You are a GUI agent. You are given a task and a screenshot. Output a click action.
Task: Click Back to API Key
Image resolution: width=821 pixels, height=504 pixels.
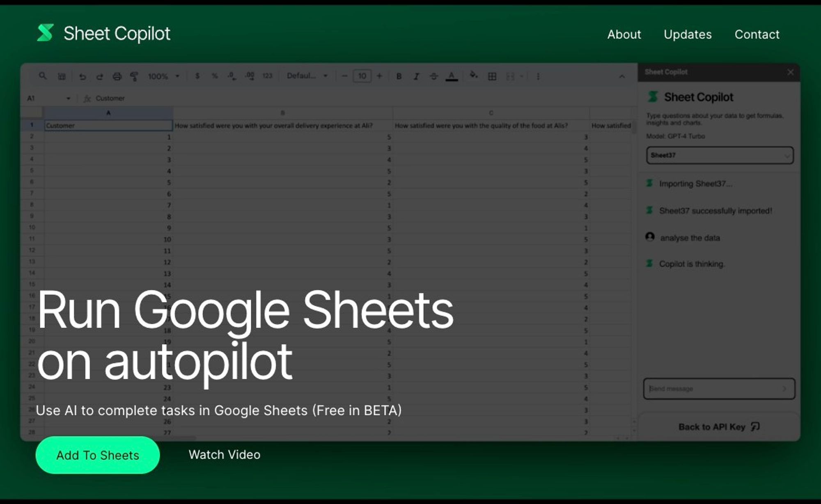pyautogui.click(x=719, y=427)
